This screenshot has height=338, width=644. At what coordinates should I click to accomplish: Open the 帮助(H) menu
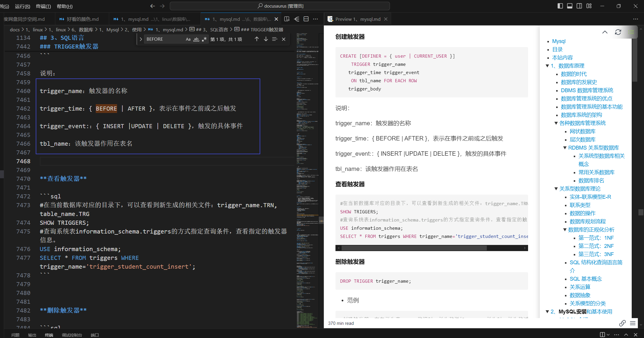(x=64, y=6)
